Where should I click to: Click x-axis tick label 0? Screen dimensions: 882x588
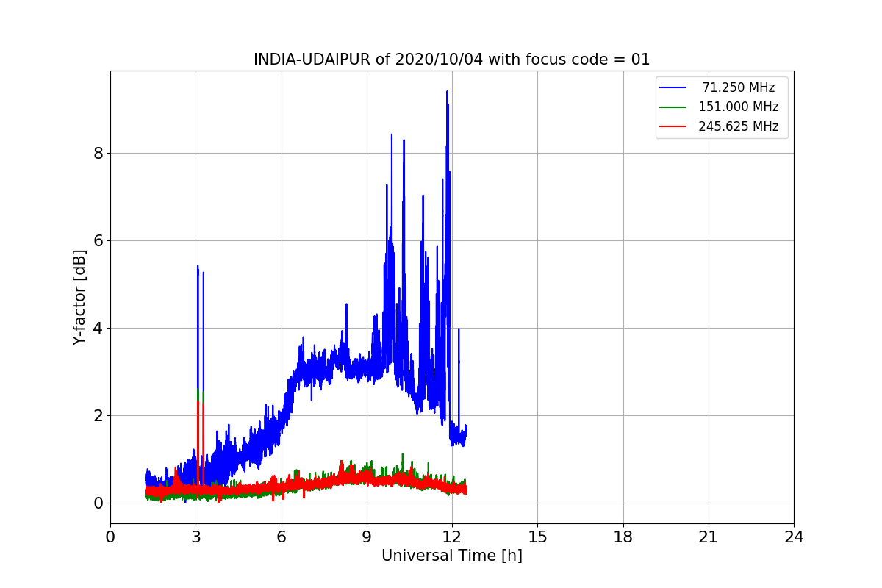[x=110, y=537]
